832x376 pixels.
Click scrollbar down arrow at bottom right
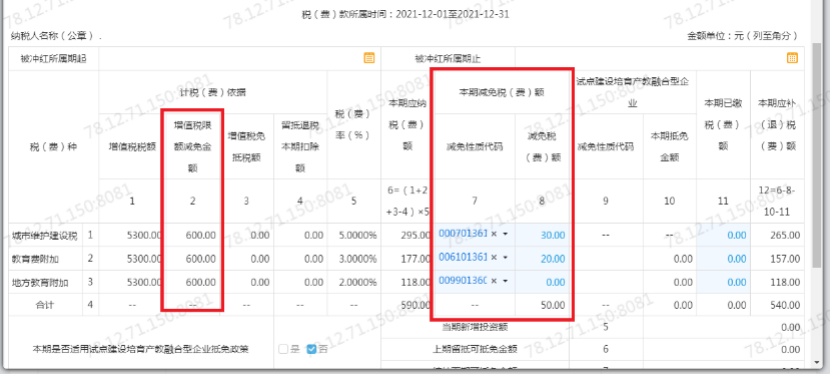[x=817, y=362]
